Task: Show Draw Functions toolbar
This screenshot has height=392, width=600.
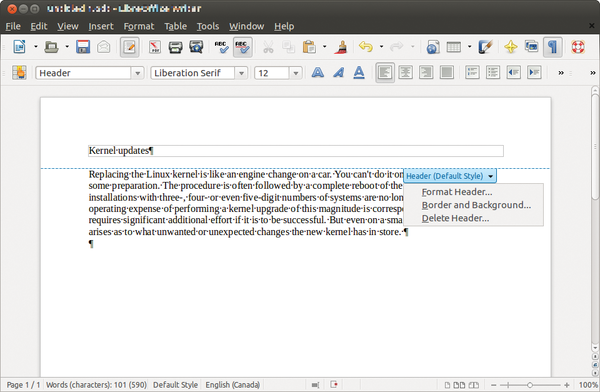Action: (x=485, y=47)
